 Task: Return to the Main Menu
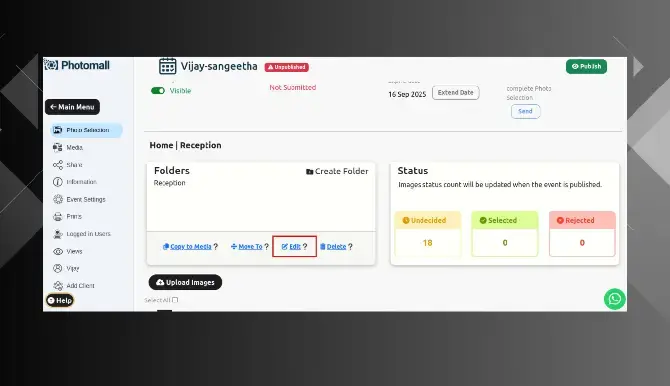point(72,107)
